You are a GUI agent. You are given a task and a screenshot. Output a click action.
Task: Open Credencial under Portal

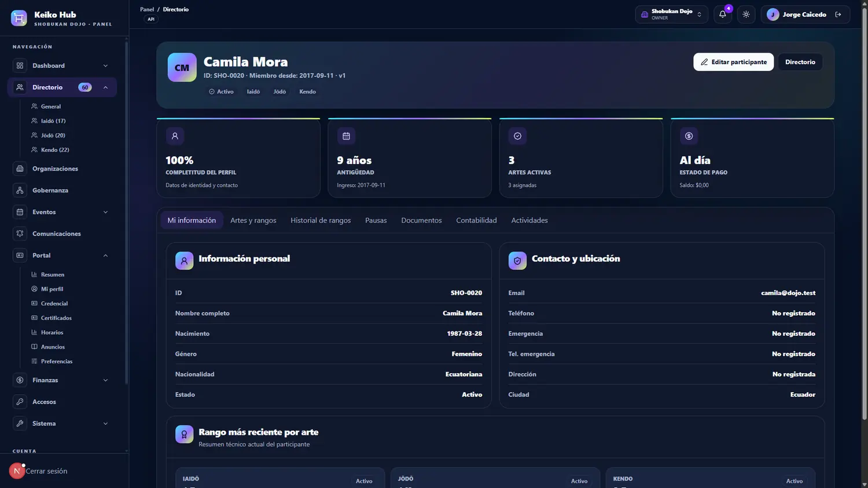point(54,304)
